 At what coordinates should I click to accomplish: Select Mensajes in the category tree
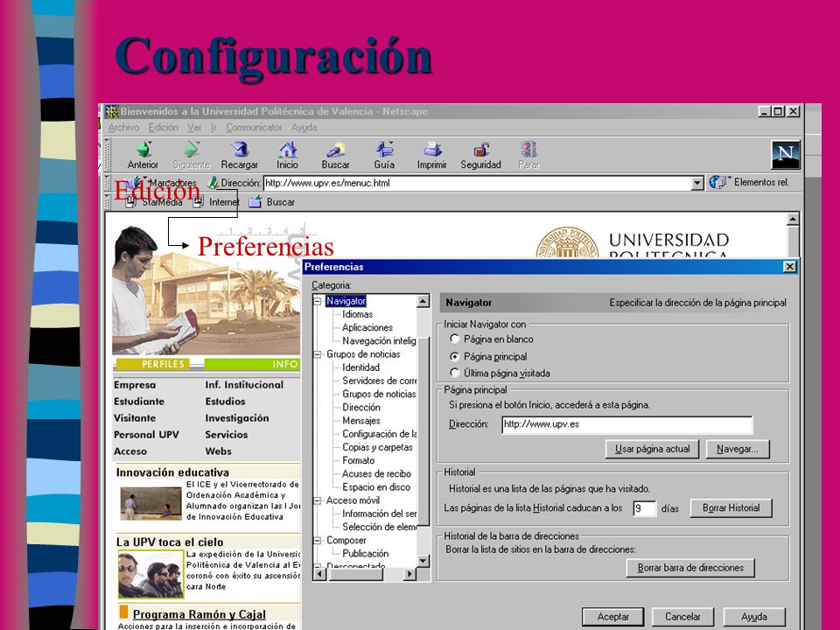[x=361, y=421]
